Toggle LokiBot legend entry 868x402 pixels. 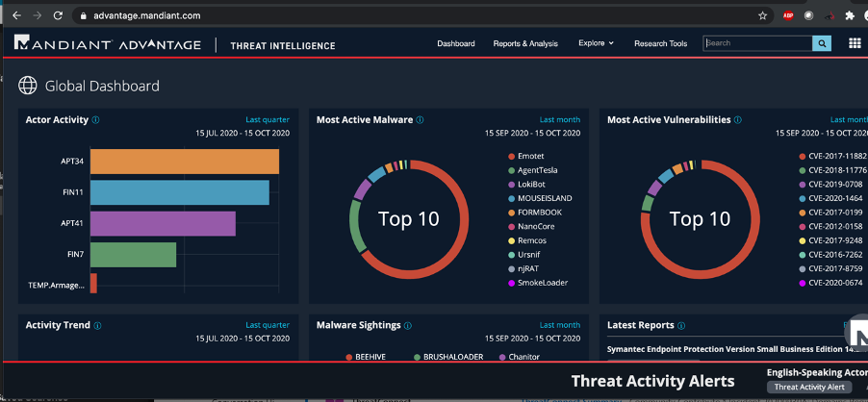pyautogui.click(x=525, y=184)
